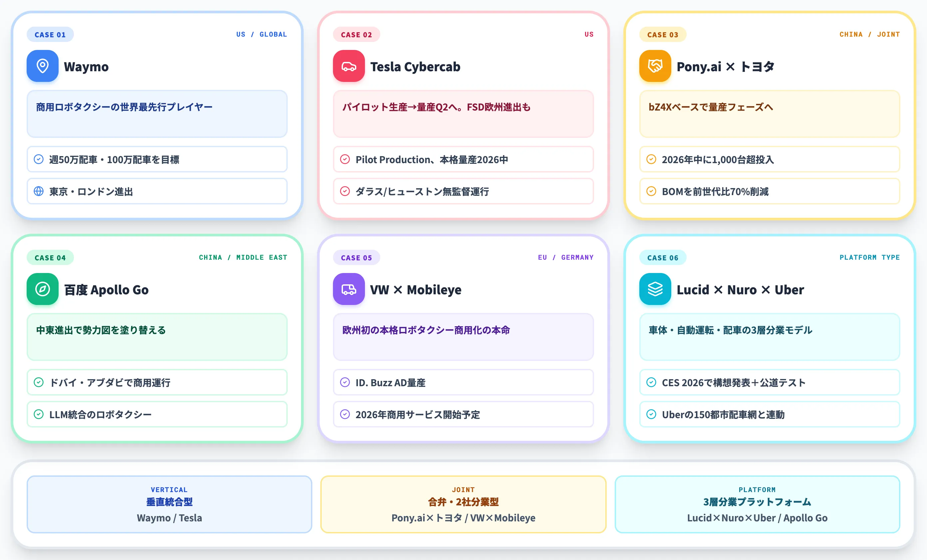Click the text ID. Buzz AD量産

390,383
